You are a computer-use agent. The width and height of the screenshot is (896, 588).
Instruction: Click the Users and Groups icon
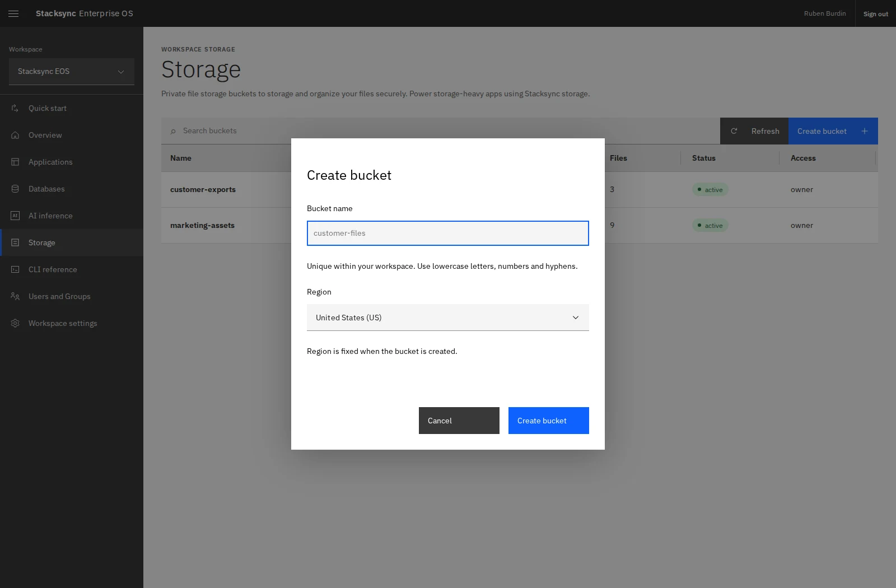click(15, 296)
